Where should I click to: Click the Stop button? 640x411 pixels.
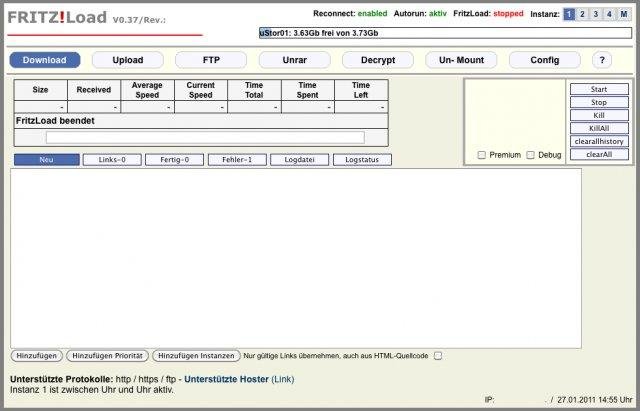[599, 102]
